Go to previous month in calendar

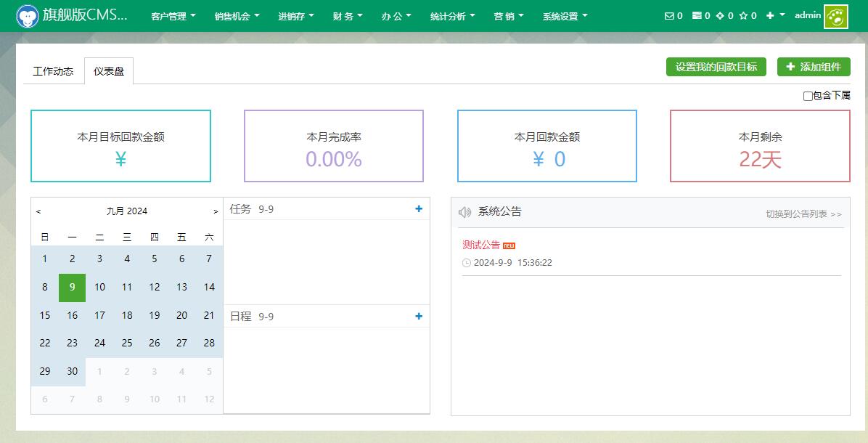point(38,211)
